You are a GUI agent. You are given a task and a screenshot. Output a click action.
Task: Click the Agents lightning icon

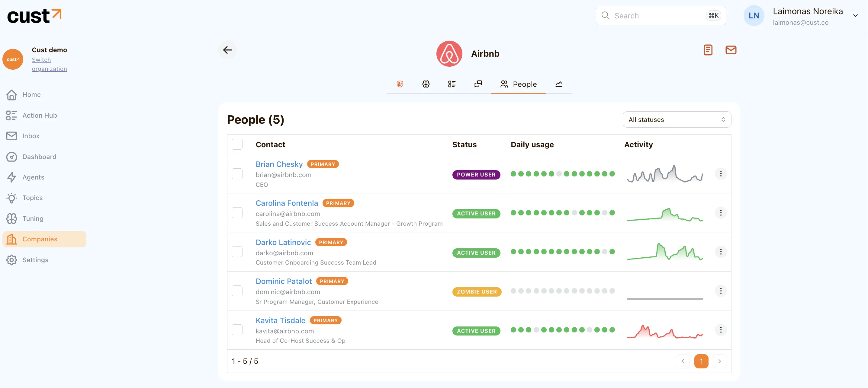[x=11, y=177]
